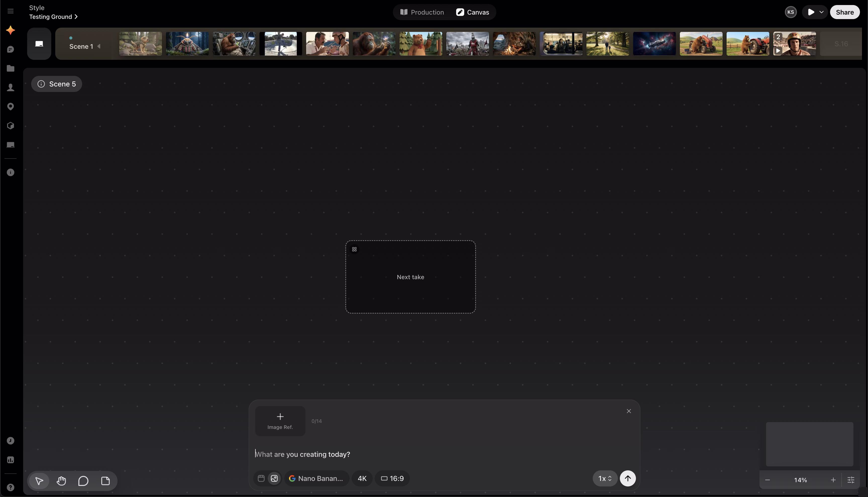Select the cave campfire thumbnail
Viewport: 868px width, 497px height.
tap(515, 44)
